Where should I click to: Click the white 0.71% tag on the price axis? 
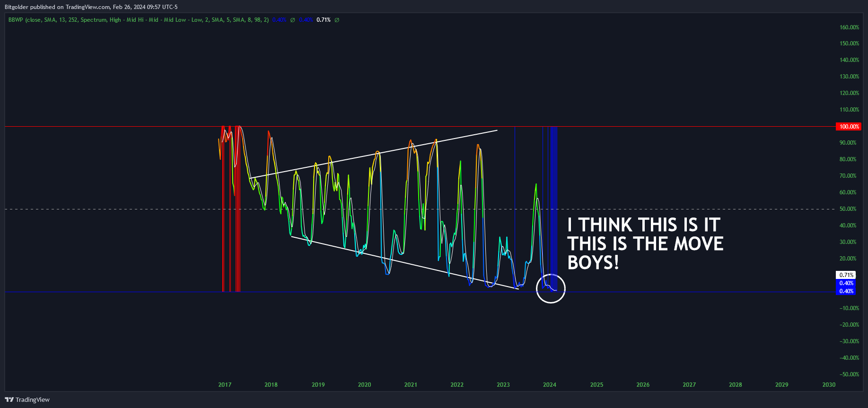(x=846, y=275)
